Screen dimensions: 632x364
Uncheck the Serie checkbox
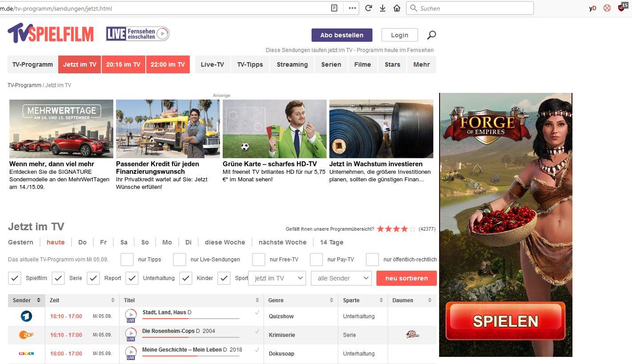(x=58, y=278)
